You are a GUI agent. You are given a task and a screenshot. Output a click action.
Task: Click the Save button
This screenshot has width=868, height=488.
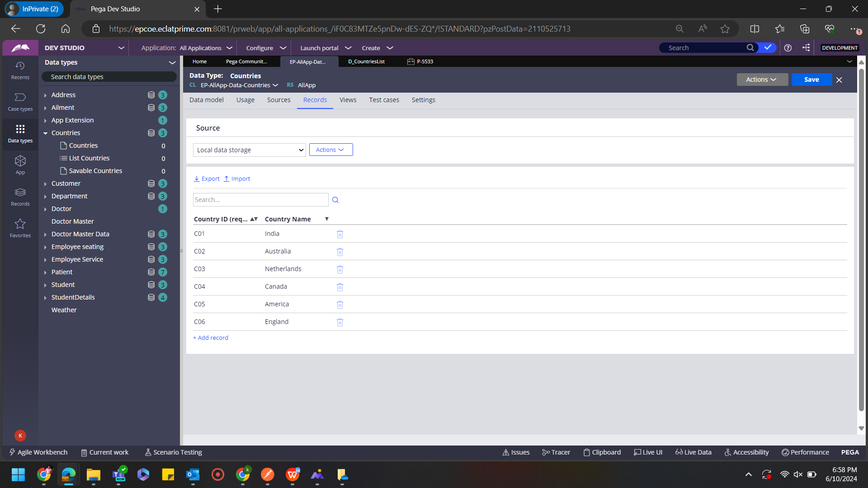812,79
